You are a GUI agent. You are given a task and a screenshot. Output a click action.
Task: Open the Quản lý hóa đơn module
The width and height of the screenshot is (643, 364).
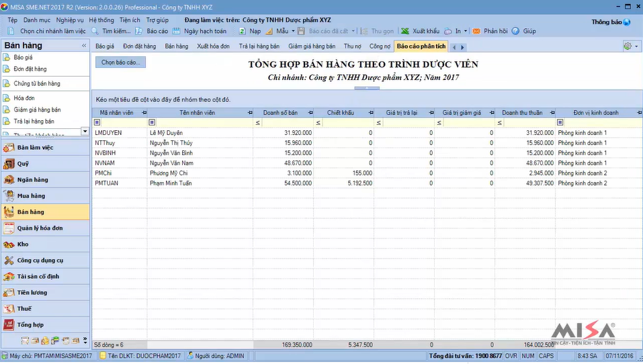click(x=45, y=228)
